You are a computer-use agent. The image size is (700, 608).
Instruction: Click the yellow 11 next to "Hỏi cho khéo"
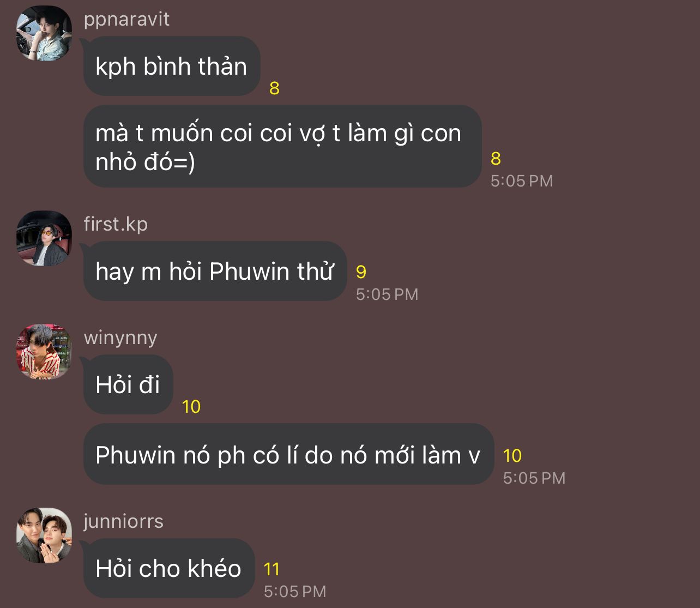tap(271, 569)
